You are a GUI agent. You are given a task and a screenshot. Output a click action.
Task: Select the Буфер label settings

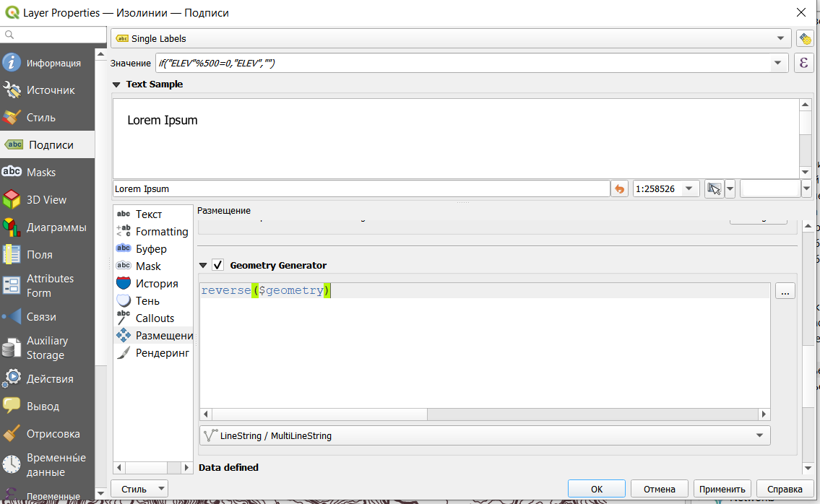[x=151, y=249]
